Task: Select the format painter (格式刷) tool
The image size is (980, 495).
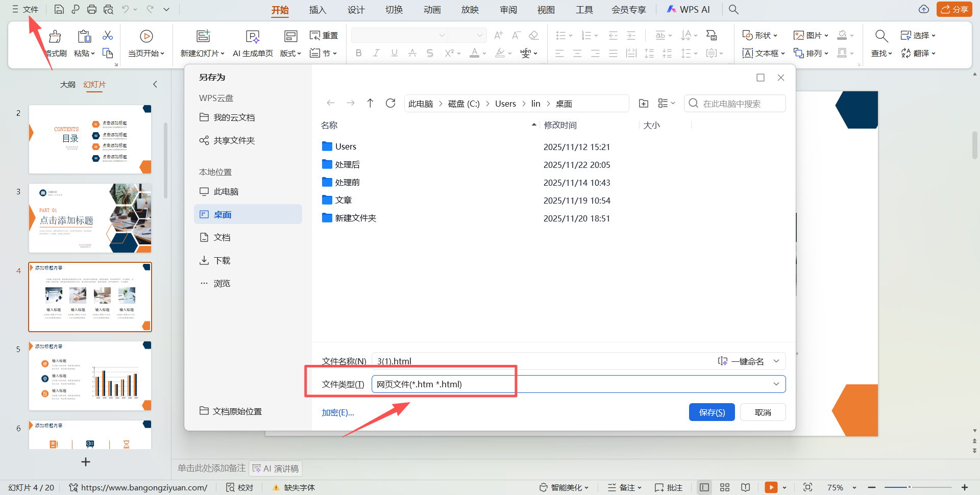Action: click(x=55, y=42)
